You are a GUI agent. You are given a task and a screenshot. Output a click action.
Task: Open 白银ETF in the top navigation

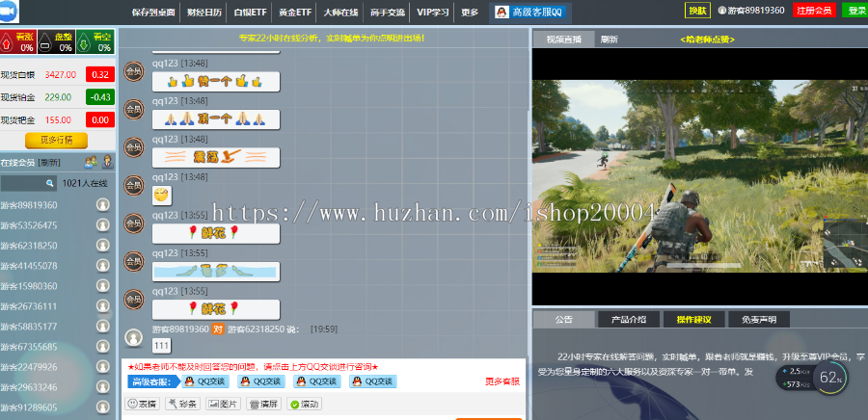[250, 13]
